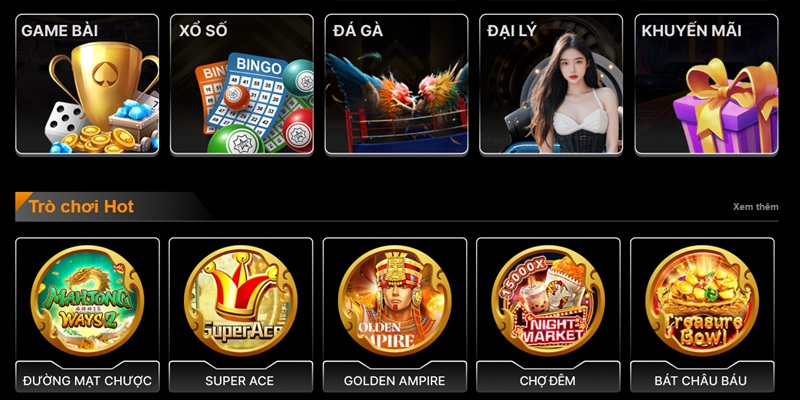Select the KHUYẾN MÃI category title
This screenshot has width=800, height=400.
pyautogui.click(x=691, y=31)
